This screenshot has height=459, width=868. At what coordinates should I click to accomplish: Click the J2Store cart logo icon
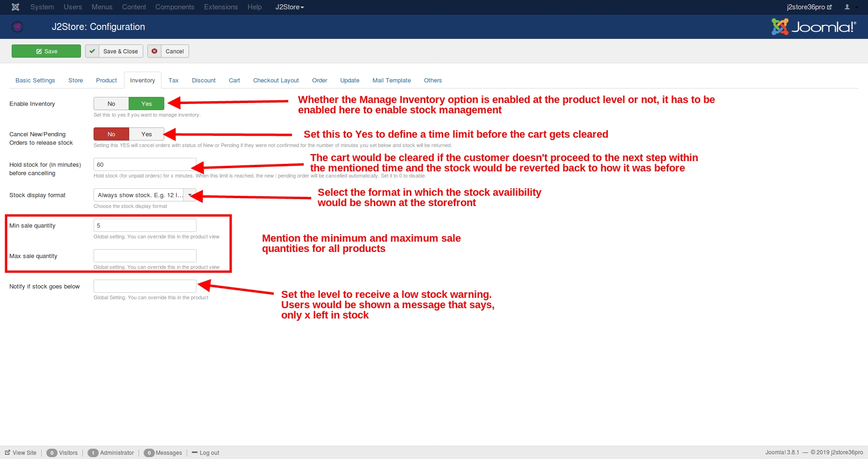coord(17,27)
